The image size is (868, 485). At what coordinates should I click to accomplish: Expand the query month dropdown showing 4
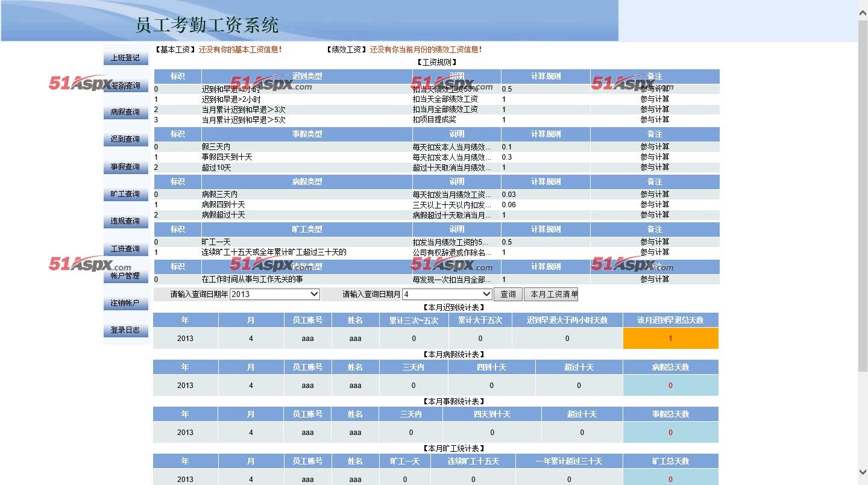447,294
